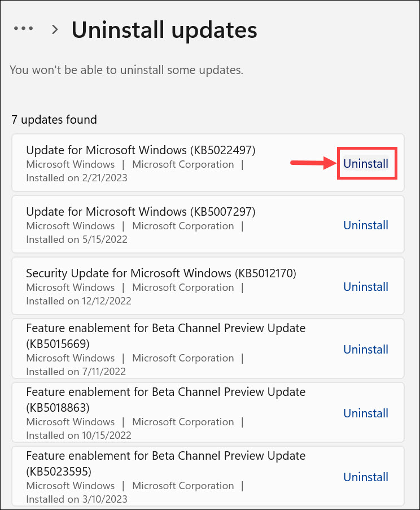Click the "7 updates found" label
Screen dimensions: 420x510
click(x=54, y=120)
